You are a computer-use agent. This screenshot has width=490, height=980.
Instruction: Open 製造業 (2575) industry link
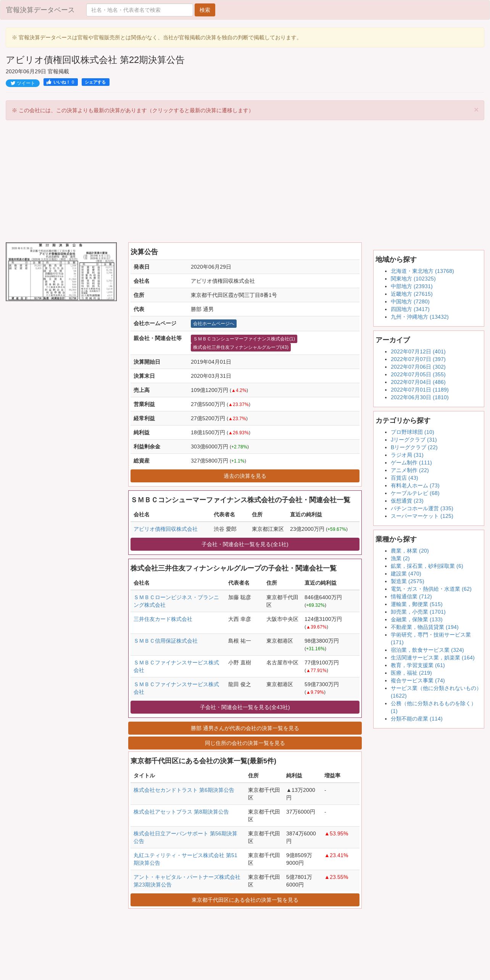[x=407, y=581]
